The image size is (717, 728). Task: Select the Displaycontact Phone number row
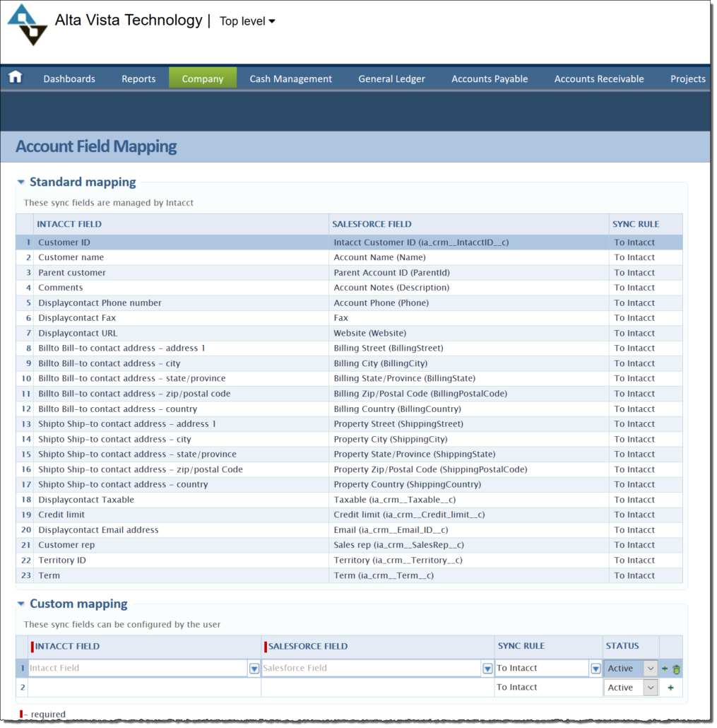(349, 303)
